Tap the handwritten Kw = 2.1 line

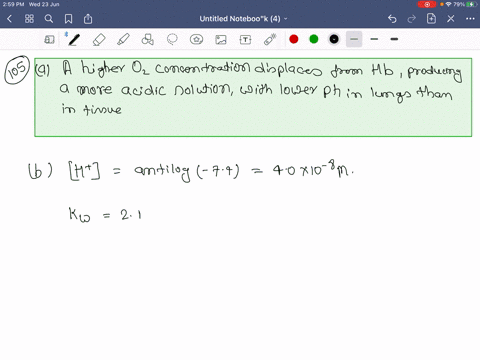point(105,214)
